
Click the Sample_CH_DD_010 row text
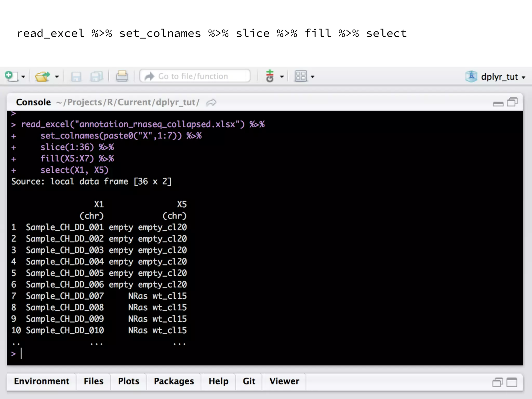coord(65,330)
